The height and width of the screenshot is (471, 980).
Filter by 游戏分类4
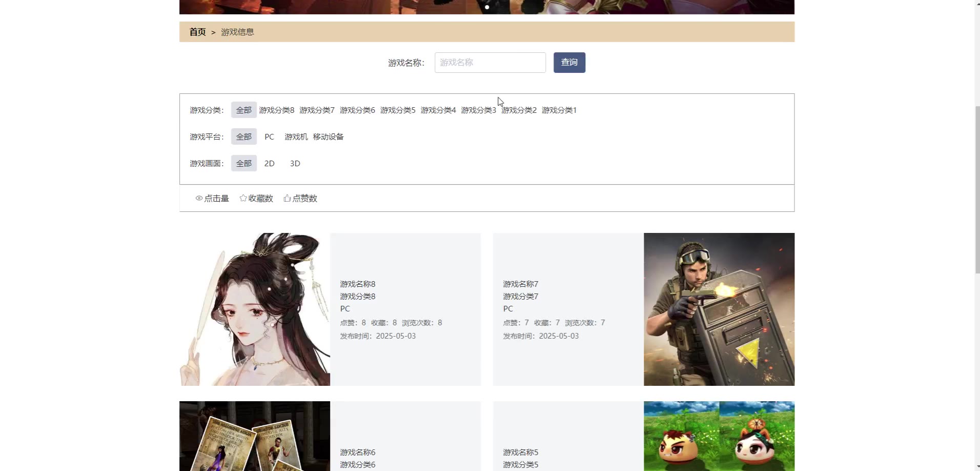[x=438, y=110]
